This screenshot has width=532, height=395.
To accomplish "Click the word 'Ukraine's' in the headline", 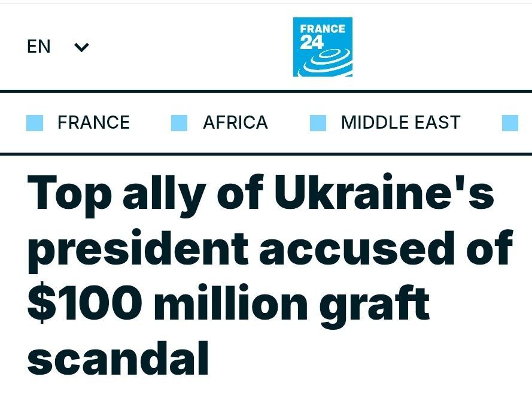I will click(384, 195).
